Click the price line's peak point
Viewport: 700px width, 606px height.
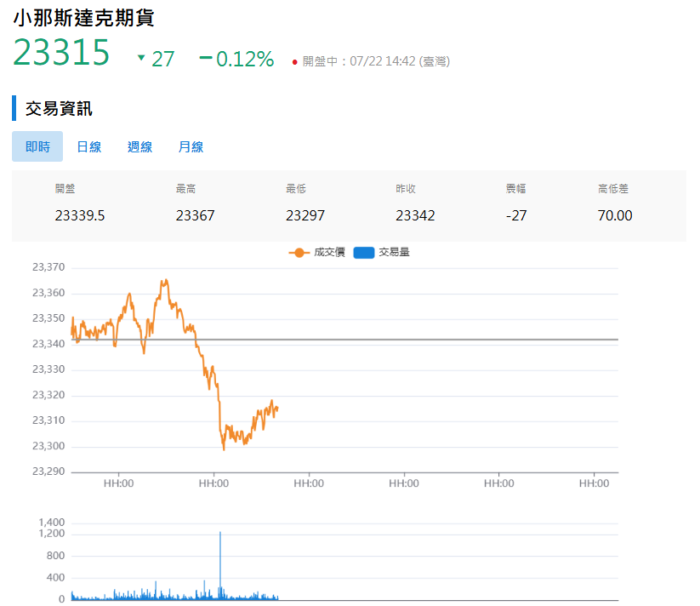point(166,280)
